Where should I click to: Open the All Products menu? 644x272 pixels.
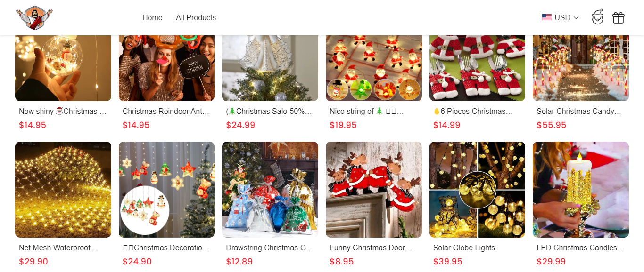(x=196, y=17)
